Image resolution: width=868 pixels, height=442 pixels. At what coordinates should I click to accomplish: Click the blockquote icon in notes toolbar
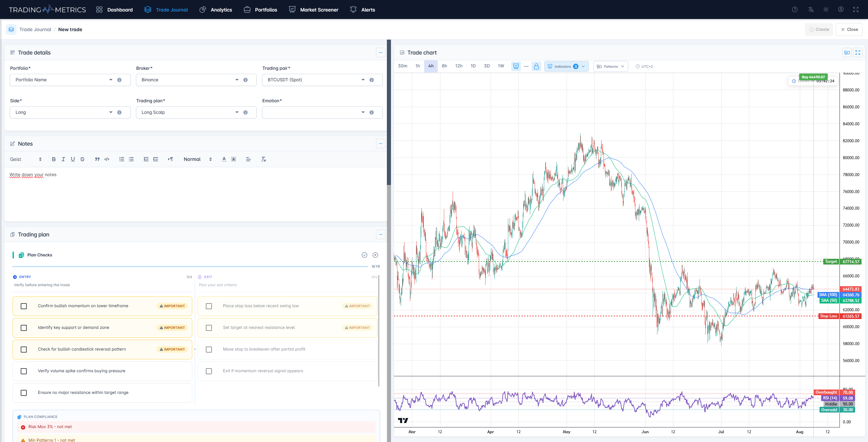[x=97, y=159]
